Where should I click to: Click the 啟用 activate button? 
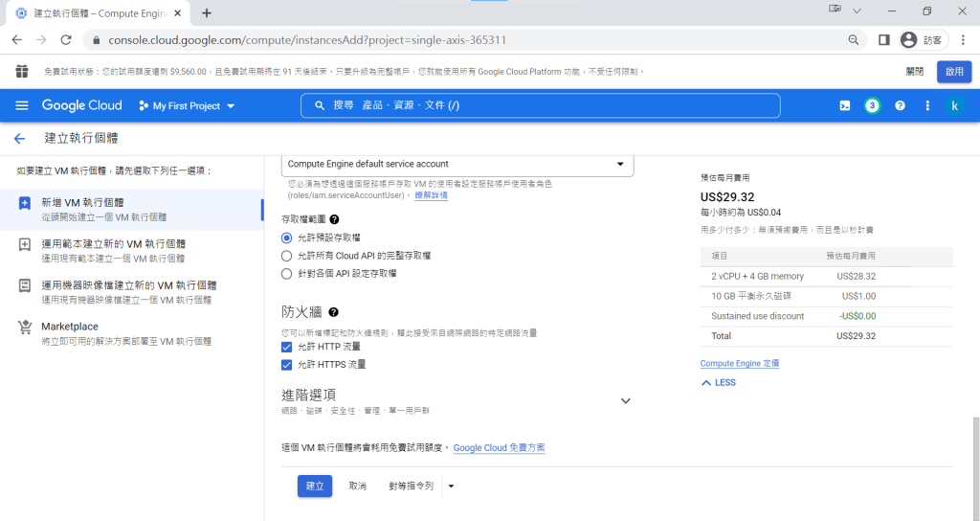click(954, 71)
